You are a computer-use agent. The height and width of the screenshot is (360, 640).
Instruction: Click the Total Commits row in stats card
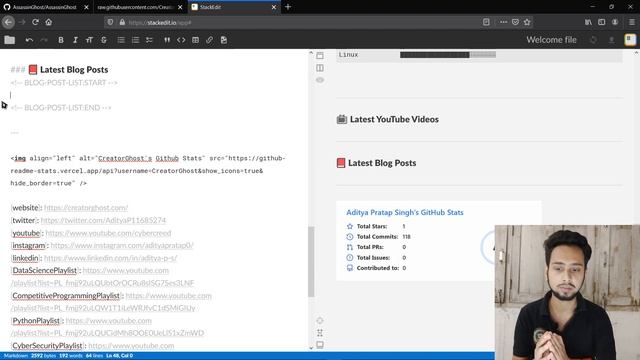click(x=378, y=237)
